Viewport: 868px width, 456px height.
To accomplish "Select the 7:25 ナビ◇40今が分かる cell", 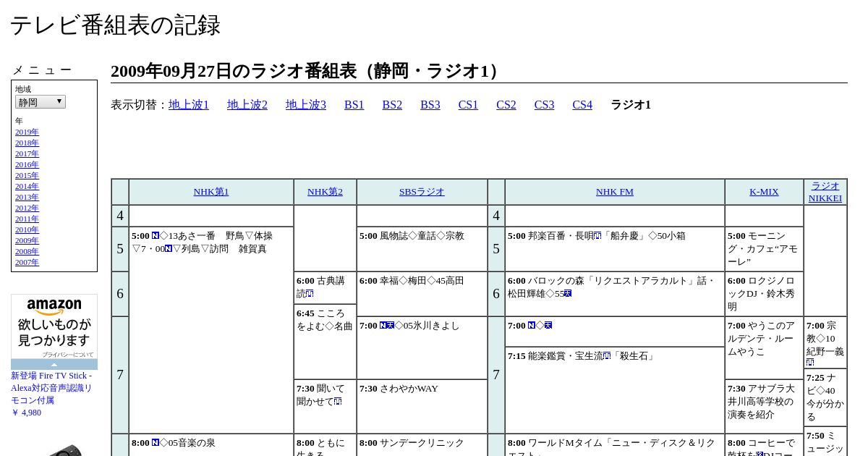I will pyautogui.click(x=825, y=397).
